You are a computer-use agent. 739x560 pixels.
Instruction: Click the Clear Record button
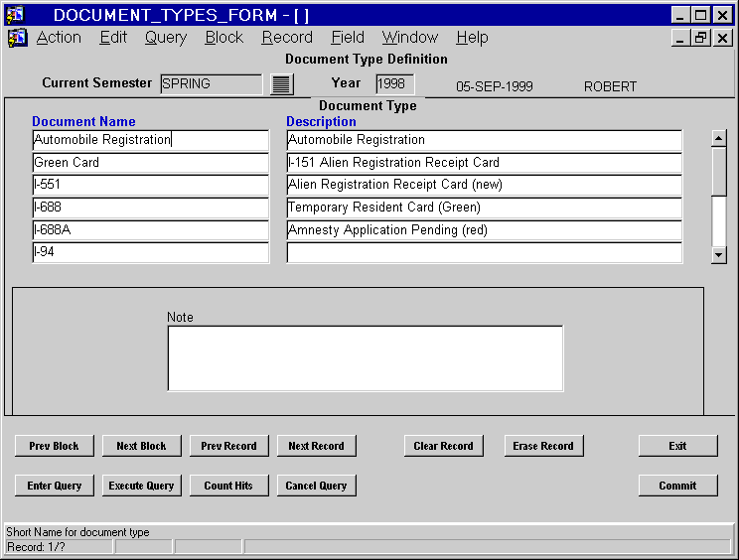443,446
